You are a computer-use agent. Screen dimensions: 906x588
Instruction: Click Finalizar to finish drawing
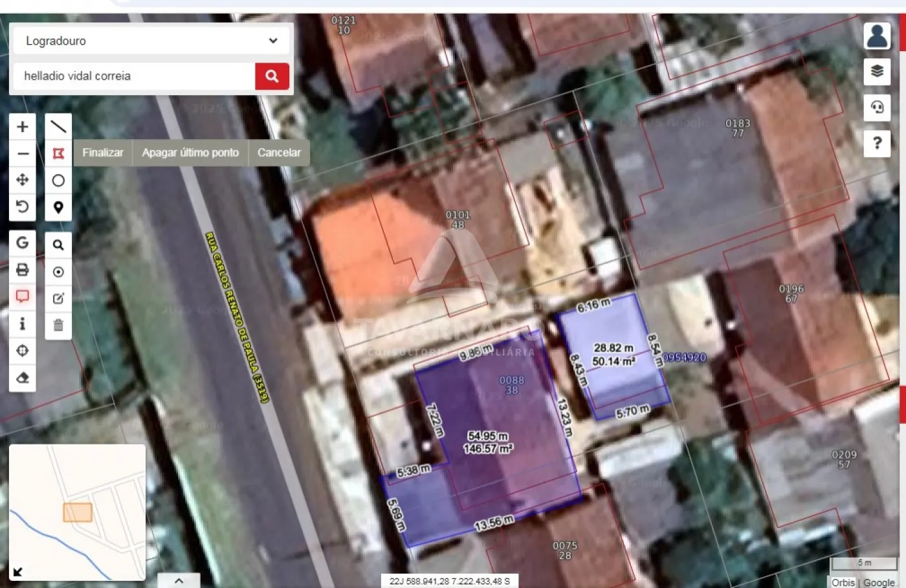pos(102,153)
